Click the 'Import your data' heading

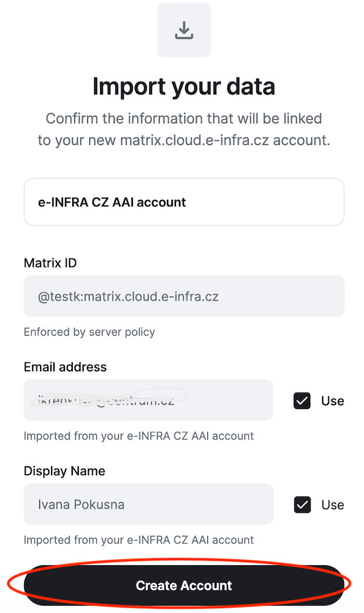tap(184, 86)
